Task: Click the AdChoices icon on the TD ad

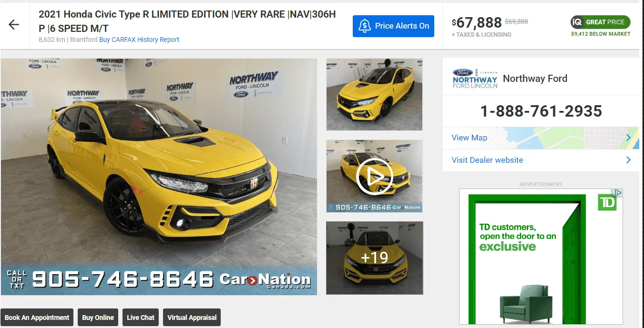Action: tap(618, 193)
